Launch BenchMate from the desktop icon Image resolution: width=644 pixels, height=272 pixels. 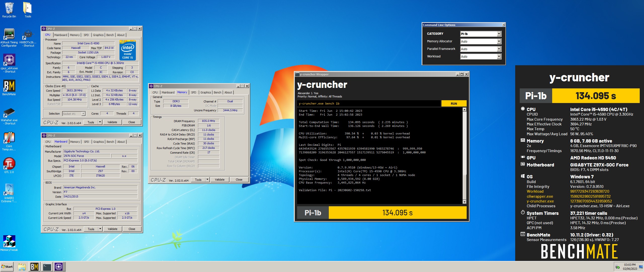tap(9, 88)
